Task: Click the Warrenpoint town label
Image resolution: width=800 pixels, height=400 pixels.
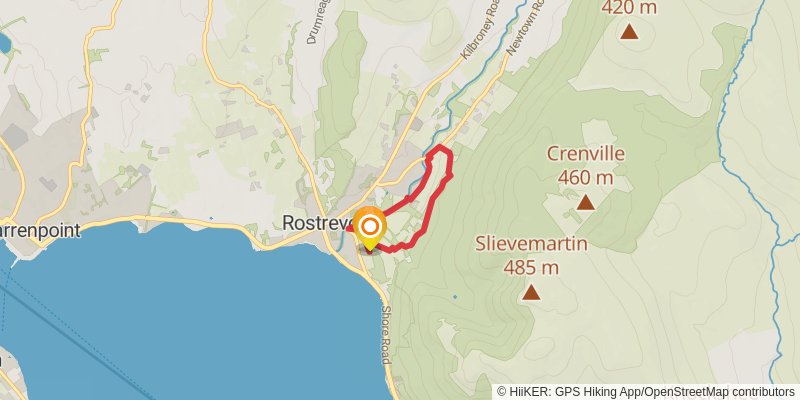Action: [40, 230]
